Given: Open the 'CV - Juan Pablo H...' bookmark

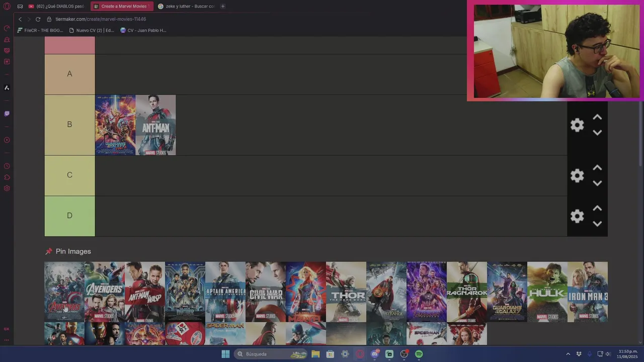Looking at the screenshot, I should [143, 30].
